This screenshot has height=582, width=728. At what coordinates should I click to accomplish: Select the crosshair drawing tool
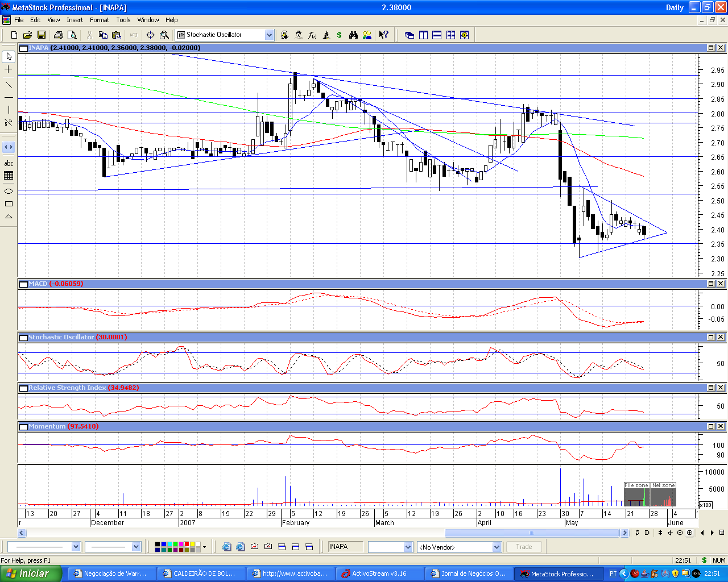(x=9, y=69)
